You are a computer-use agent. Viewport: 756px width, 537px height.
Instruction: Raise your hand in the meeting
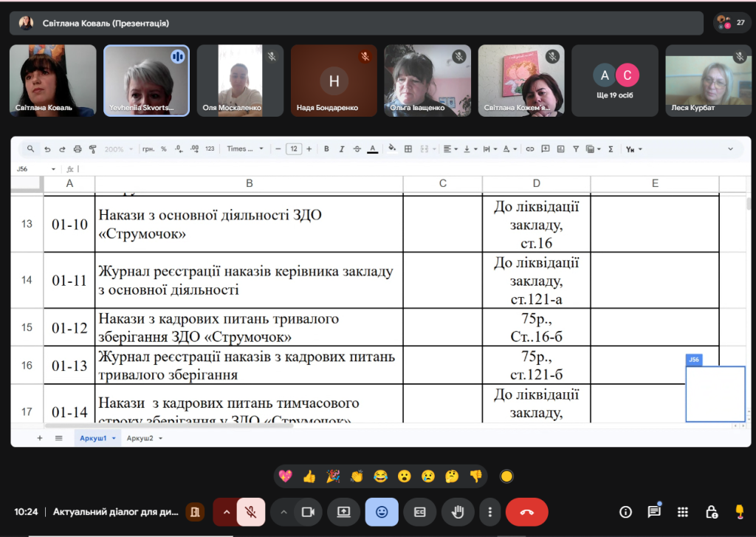[458, 512]
